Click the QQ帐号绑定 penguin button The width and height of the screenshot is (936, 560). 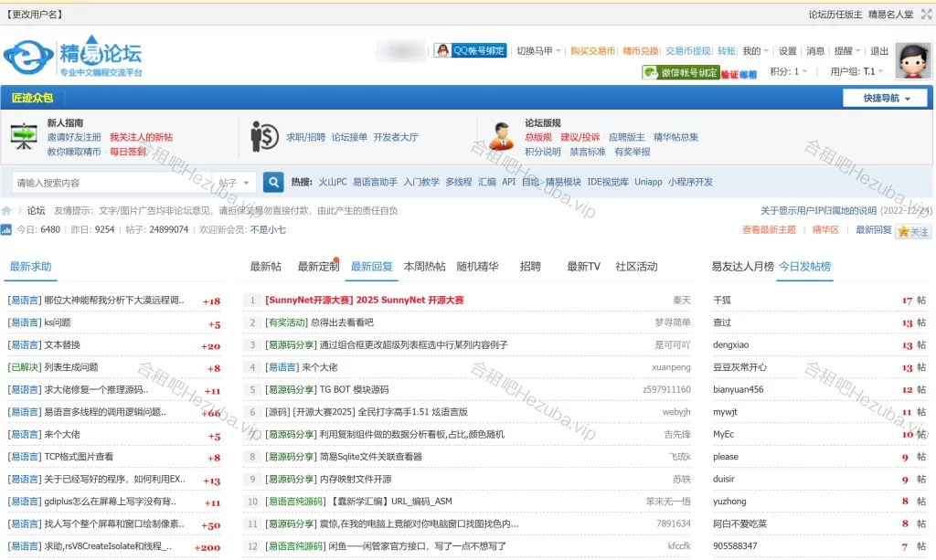click(x=470, y=51)
